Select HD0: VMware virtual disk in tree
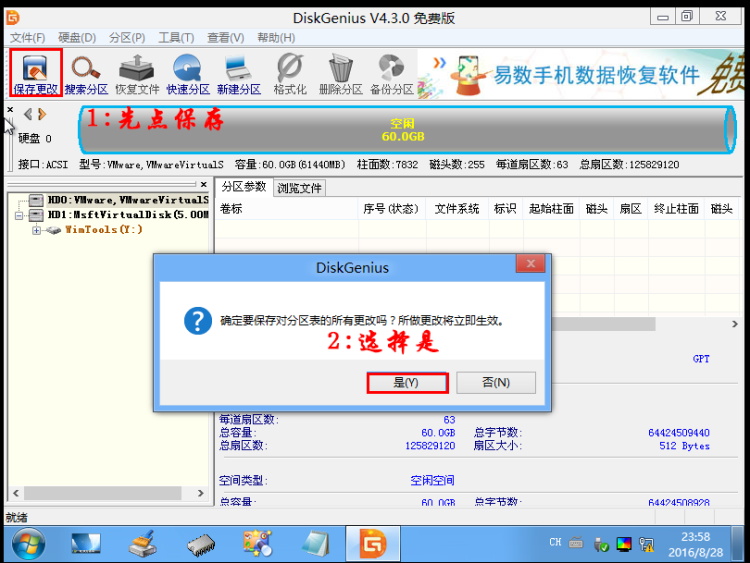Screen dimensions: 750x563 128,200
